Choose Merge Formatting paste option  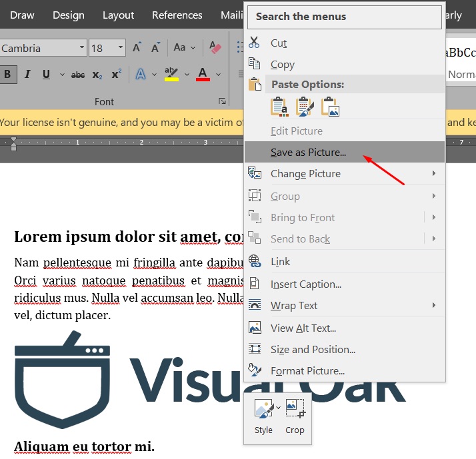click(x=305, y=107)
